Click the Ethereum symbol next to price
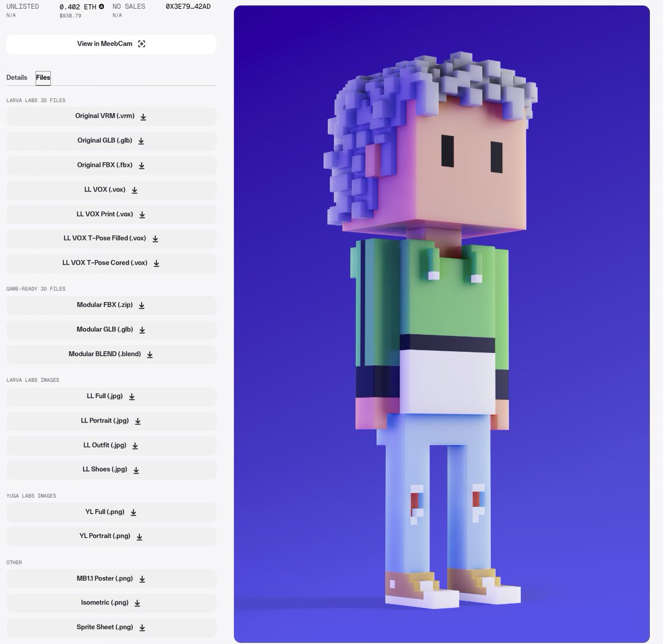663x644 pixels. point(102,7)
